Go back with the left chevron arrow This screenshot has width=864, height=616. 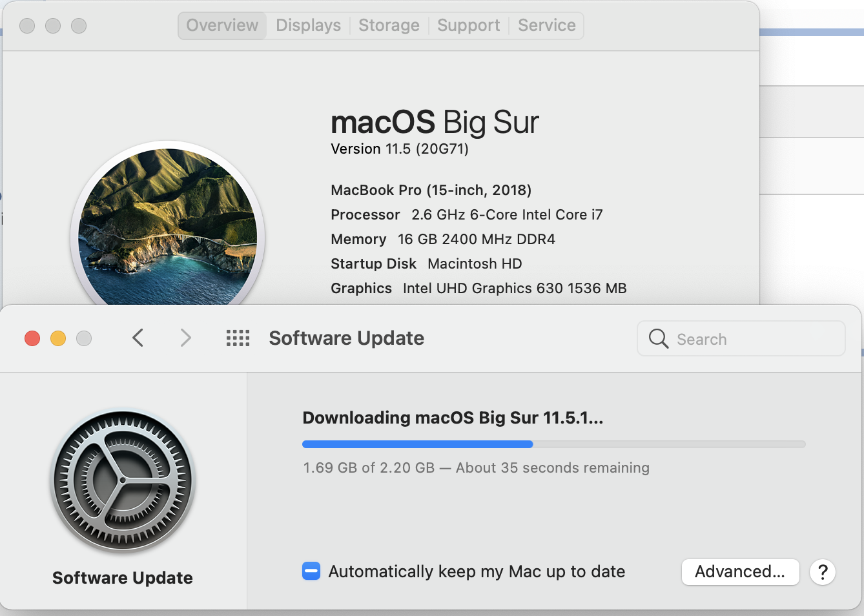[138, 338]
